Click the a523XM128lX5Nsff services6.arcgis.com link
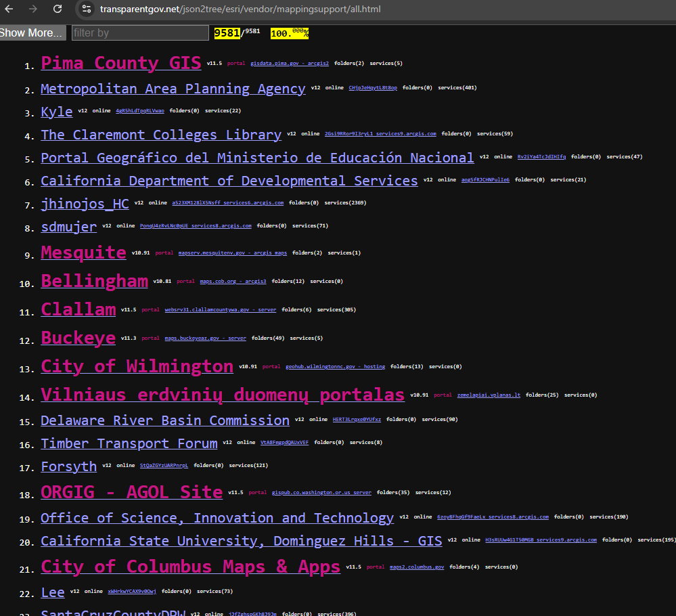This screenshot has height=616, width=676. pyautogui.click(x=227, y=203)
